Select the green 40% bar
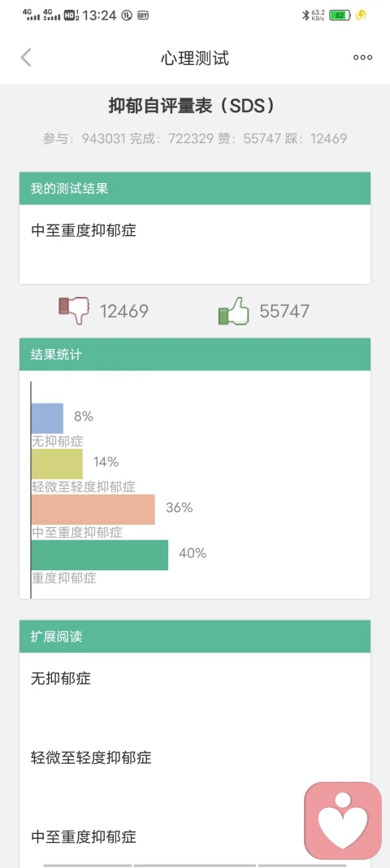 click(x=100, y=555)
